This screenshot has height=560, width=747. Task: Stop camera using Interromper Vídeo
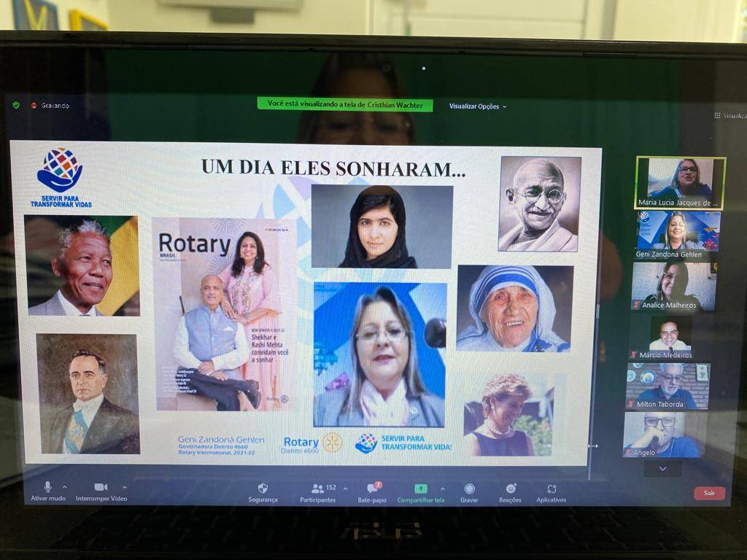click(101, 488)
